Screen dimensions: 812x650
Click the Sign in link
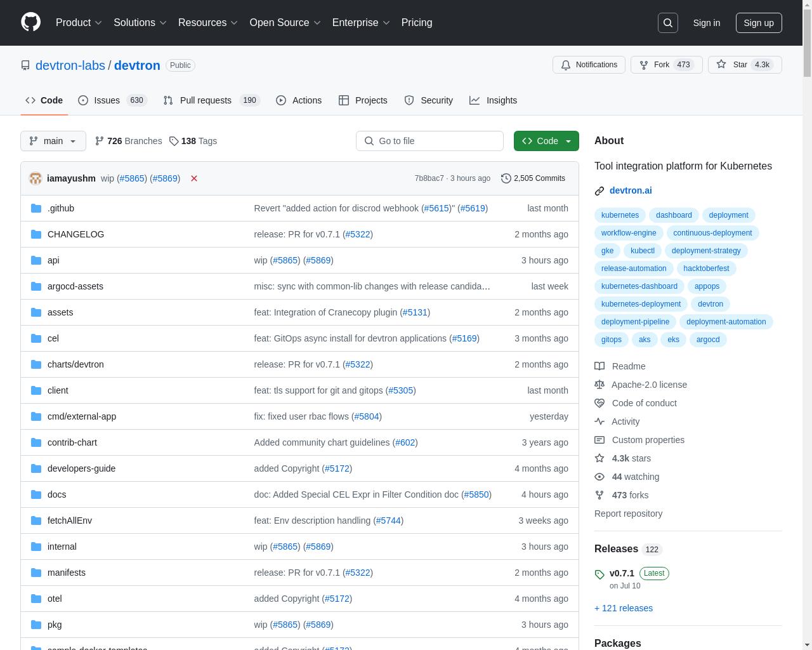click(706, 23)
